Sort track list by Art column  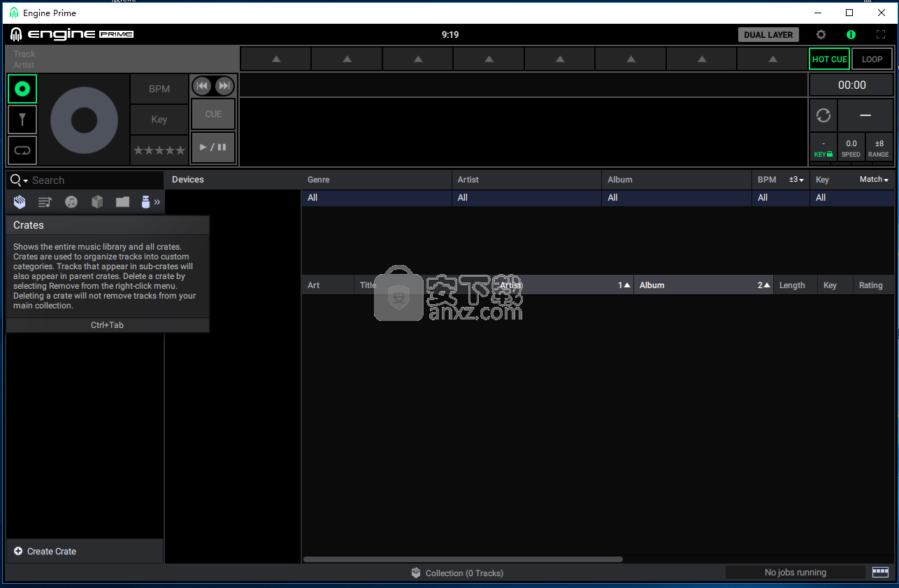pos(328,285)
